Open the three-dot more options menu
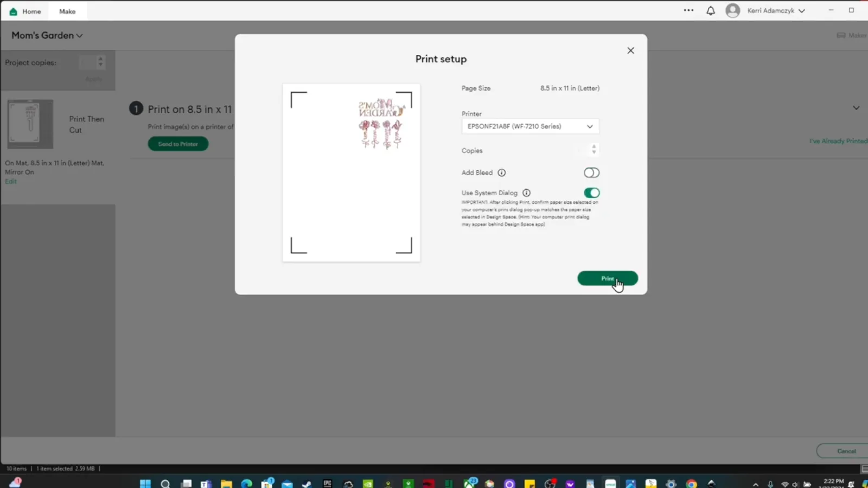868x488 pixels. tap(688, 10)
